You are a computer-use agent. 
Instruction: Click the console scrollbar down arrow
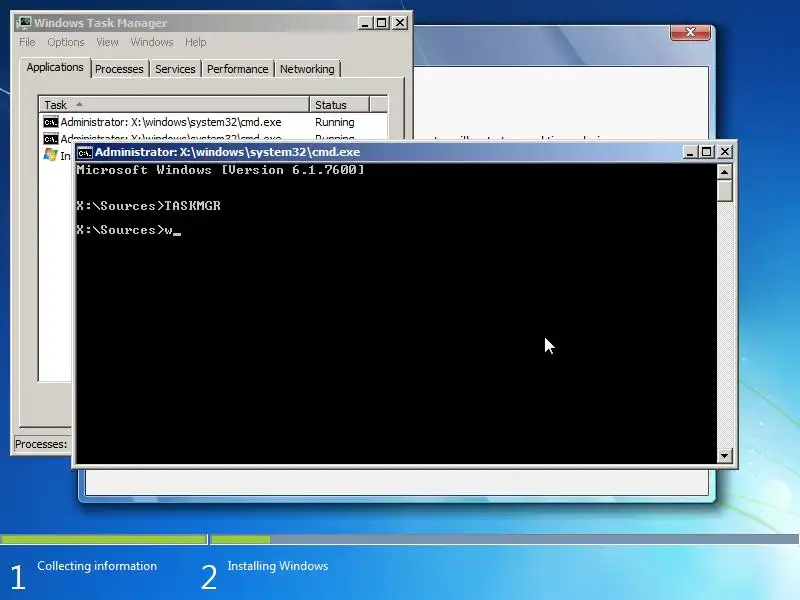pos(724,455)
